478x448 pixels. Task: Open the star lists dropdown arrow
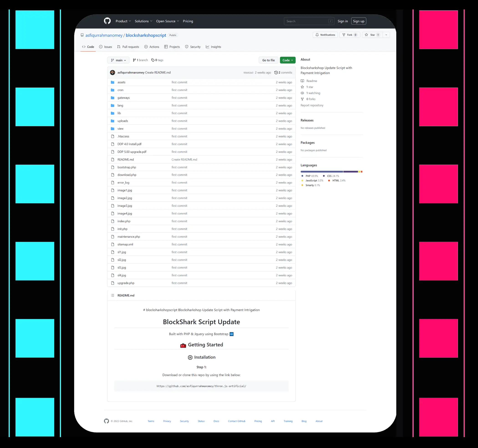(x=386, y=35)
